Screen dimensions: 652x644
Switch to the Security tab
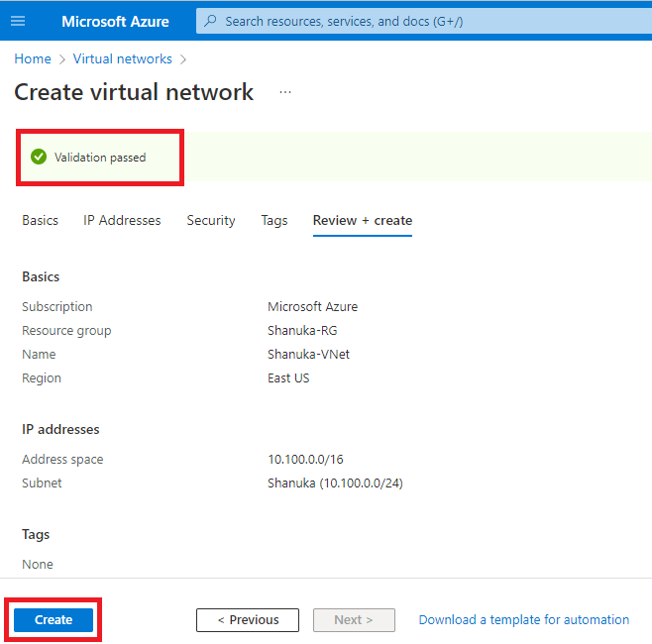click(211, 220)
